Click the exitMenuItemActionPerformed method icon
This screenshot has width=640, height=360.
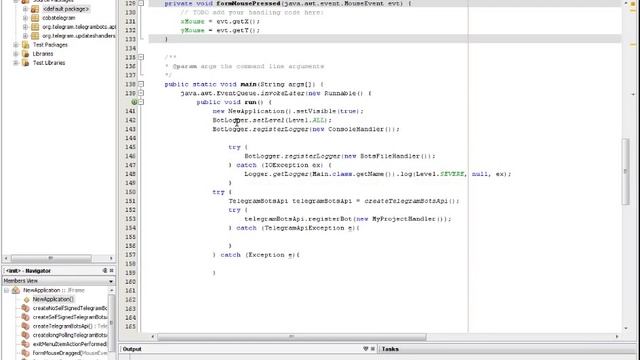[25, 344]
